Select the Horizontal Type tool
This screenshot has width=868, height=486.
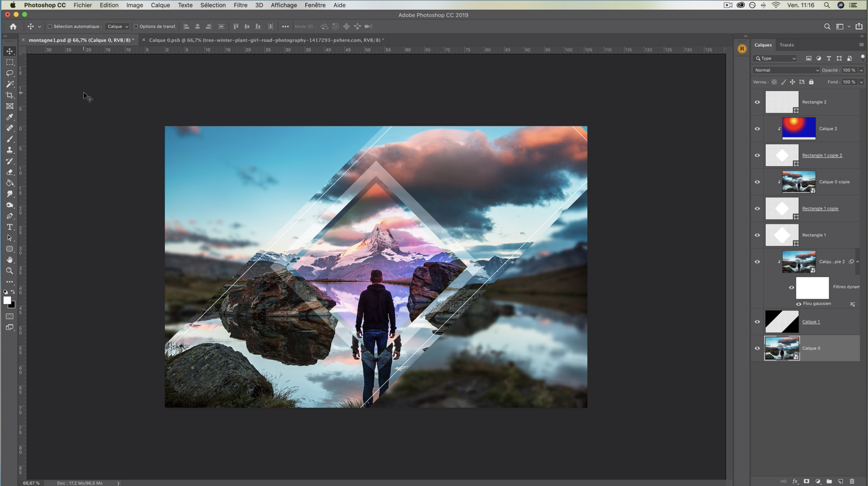[9, 227]
